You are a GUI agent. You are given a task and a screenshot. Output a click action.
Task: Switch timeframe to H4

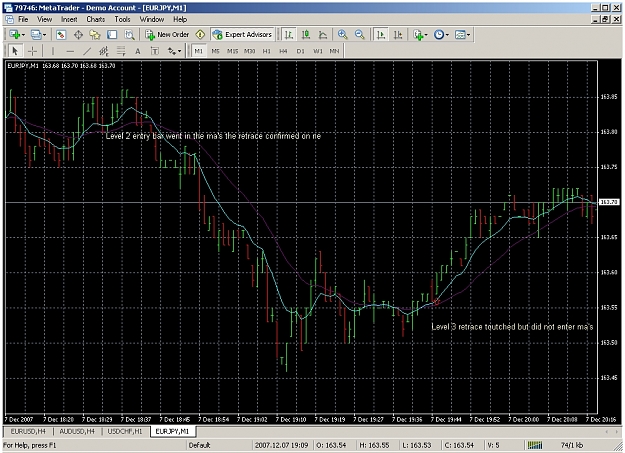(283, 51)
